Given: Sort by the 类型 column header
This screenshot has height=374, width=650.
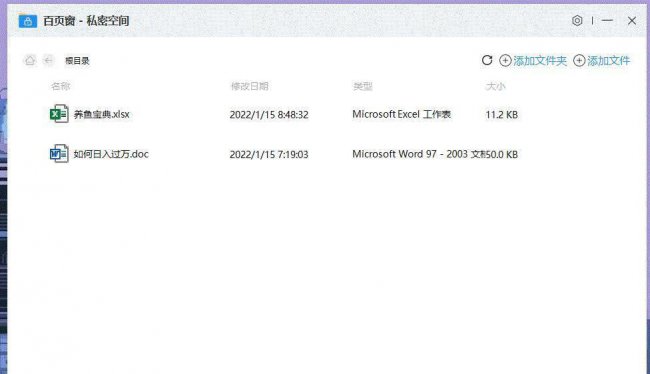Looking at the screenshot, I should pyautogui.click(x=362, y=86).
